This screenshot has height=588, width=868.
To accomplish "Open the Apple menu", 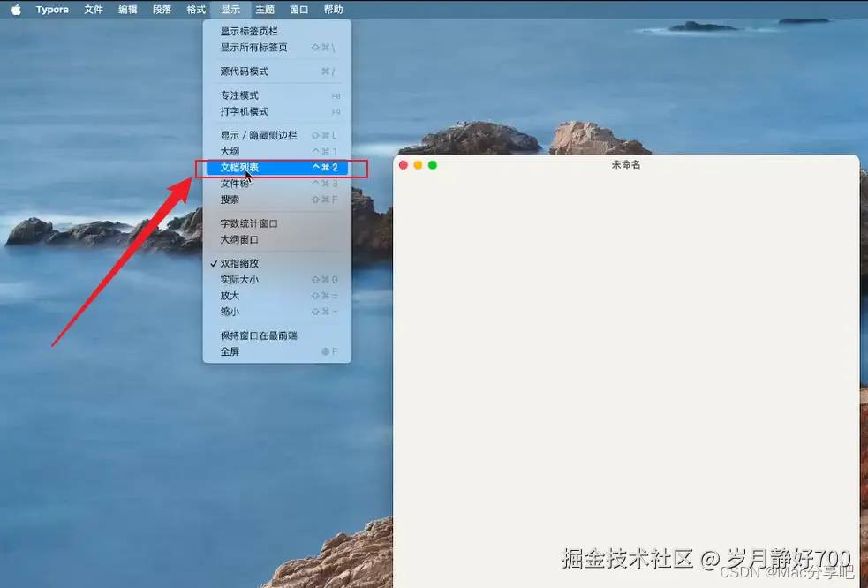I will click(x=15, y=10).
